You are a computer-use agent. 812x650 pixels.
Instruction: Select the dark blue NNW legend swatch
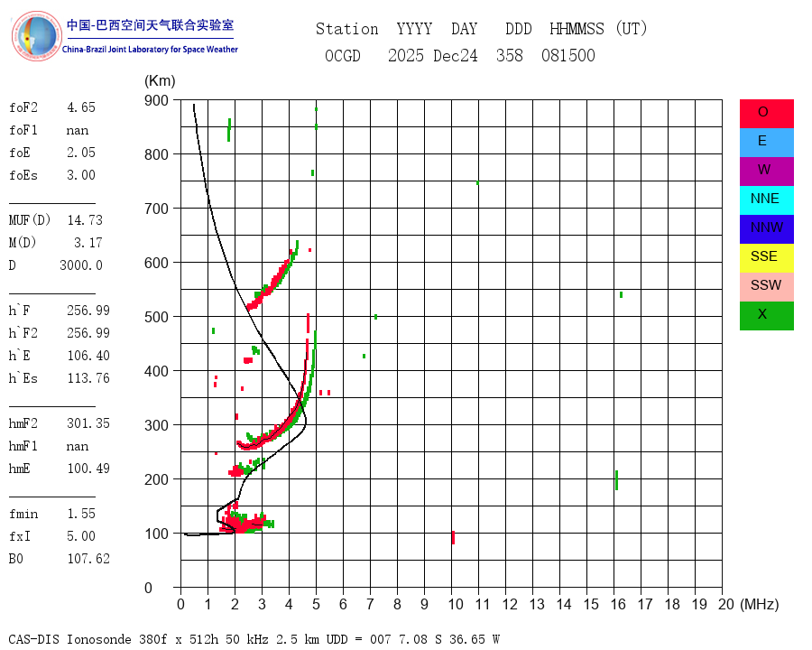click(766, 229)
